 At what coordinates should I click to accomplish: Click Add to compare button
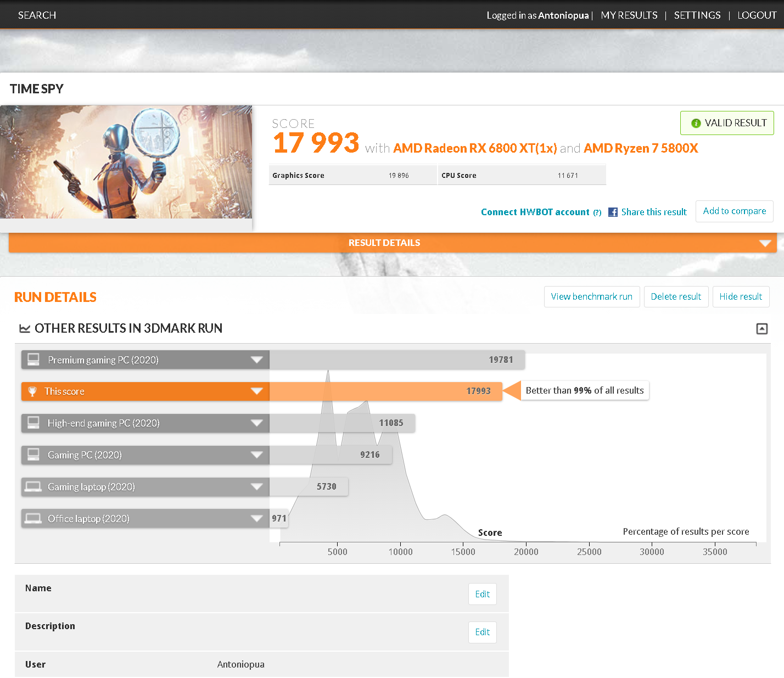click(735, 211)
